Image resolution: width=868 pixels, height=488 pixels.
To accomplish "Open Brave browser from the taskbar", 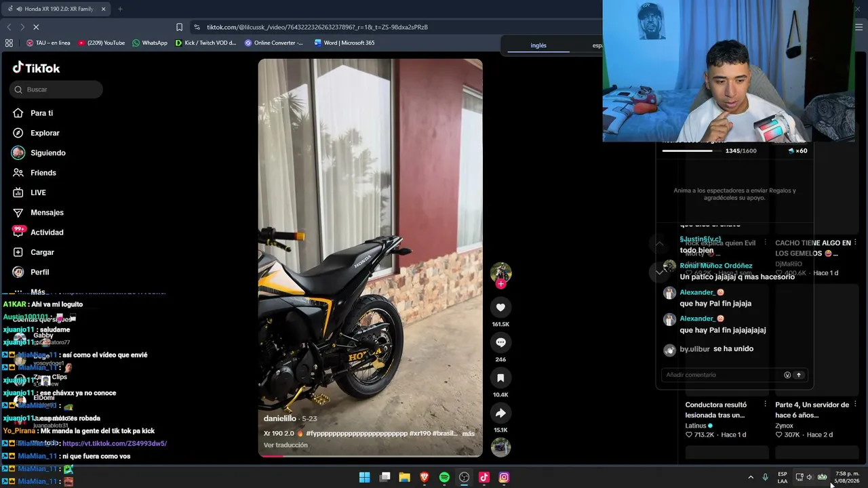I will click(425, 477).
